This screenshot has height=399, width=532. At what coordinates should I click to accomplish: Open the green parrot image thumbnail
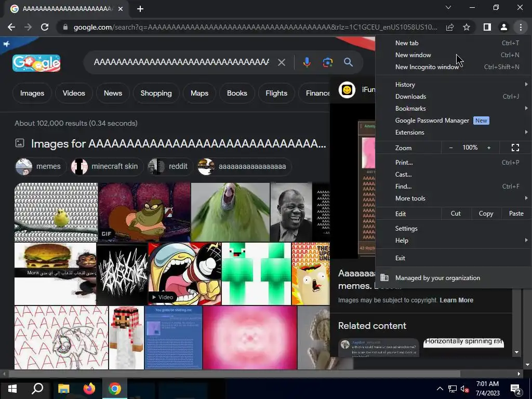tap(230, 212)
